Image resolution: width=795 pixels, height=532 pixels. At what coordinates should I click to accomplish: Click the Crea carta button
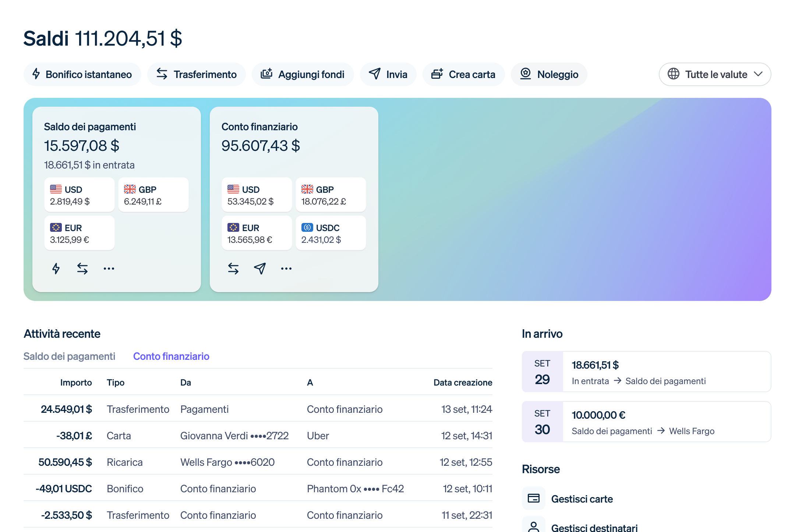click(464, 74)
